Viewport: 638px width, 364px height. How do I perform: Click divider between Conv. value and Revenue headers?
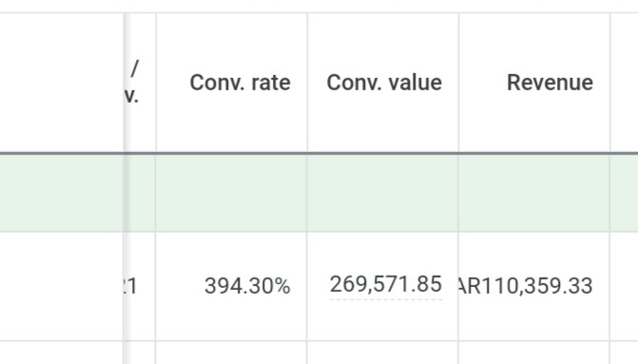[458, 83]
